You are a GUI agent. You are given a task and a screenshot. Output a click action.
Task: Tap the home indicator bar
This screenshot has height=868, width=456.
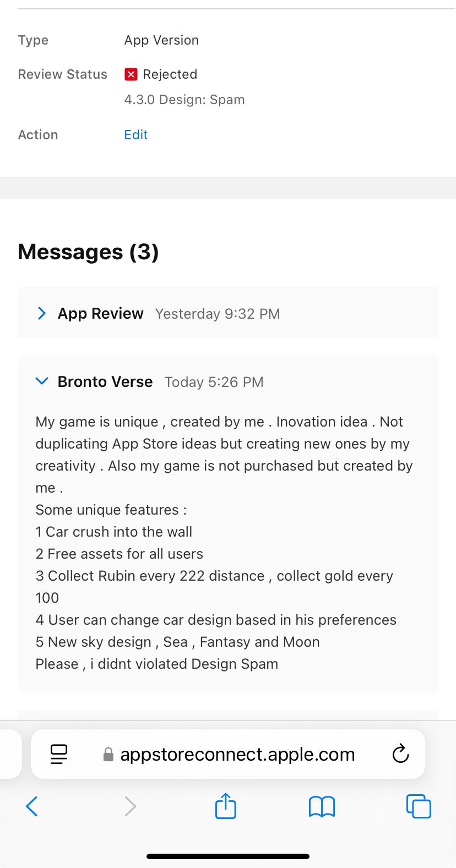pyautogui.click(x=228, y=856)
